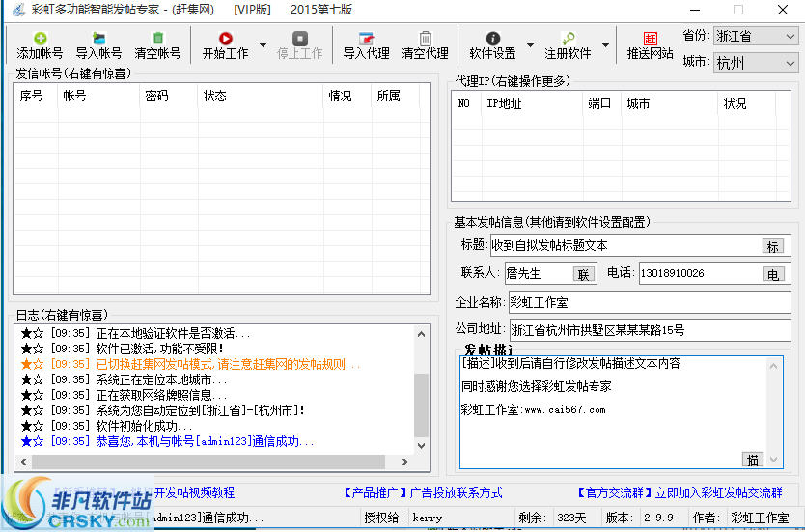Screen dimensions: 805x532
Task: Click the 电 button beside the phone field
Action: pos(772,275)
